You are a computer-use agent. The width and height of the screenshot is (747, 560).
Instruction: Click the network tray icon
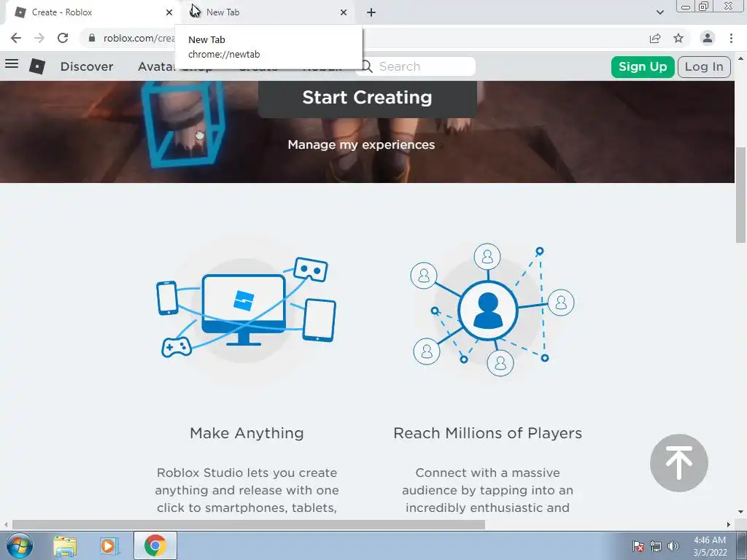click(x=656, y=546)
